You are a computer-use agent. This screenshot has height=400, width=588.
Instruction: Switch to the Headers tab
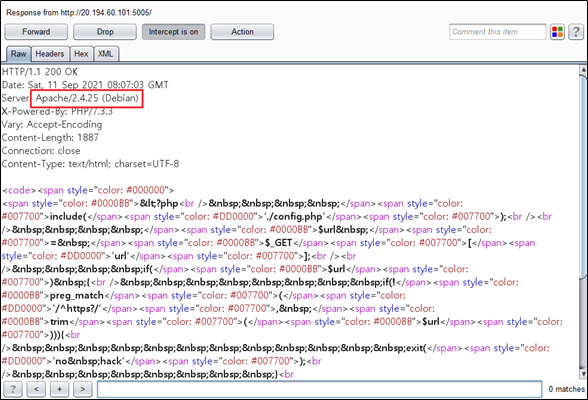(50, 54)
